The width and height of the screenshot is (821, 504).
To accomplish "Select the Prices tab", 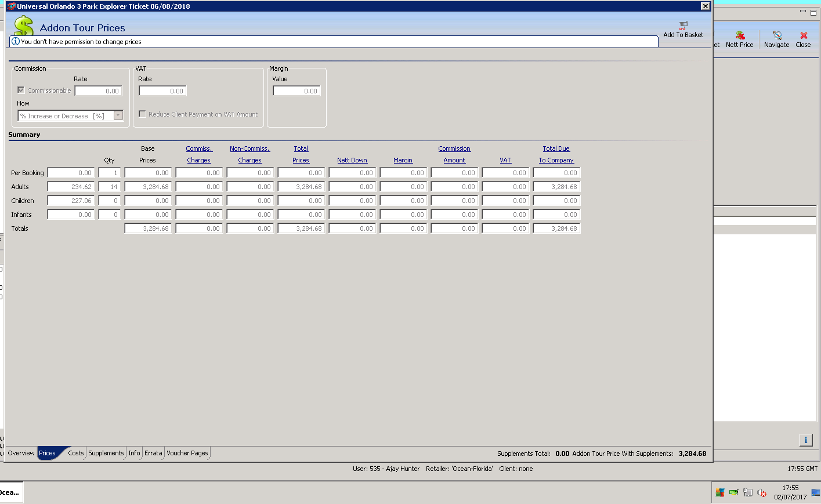I will 48,453.
